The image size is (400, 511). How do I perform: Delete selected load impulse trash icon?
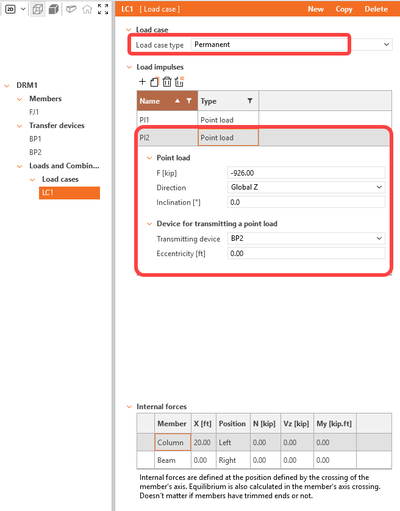[167, 82]
